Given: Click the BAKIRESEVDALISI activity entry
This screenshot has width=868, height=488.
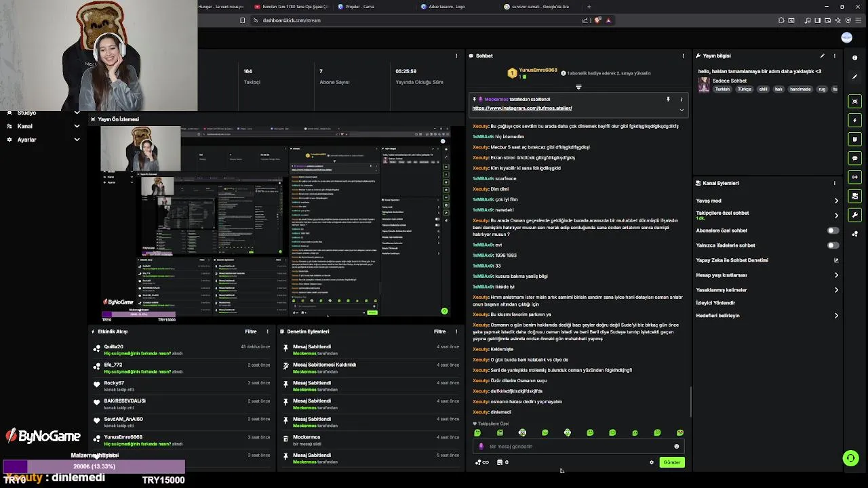Looking at the screenshot, I should [x=183, y=404].
